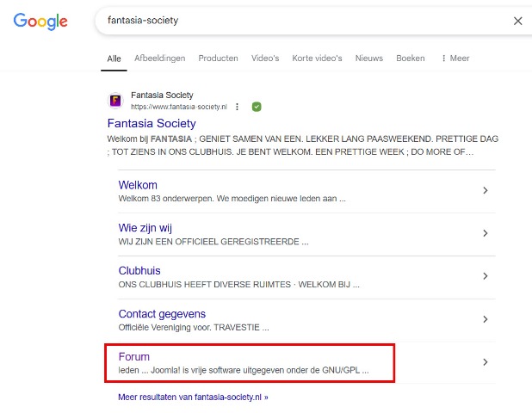
Task: Expand the Welkom sitelink chevron
Action: [x=486, y=191]
